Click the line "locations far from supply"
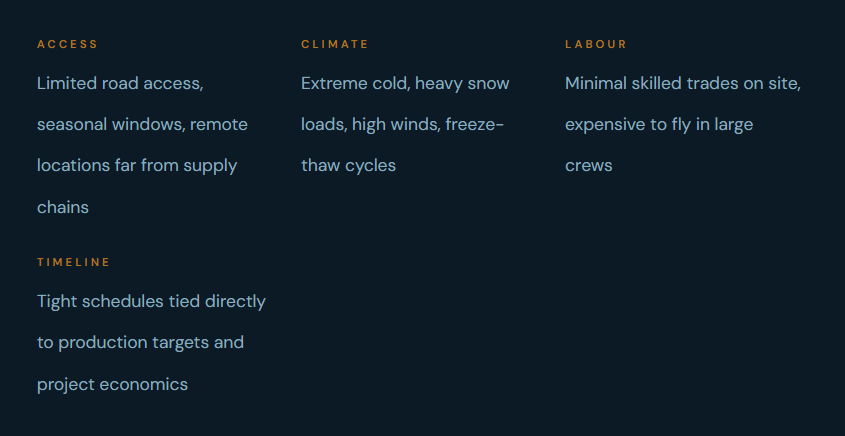The image size is (845, 436). 137,165
